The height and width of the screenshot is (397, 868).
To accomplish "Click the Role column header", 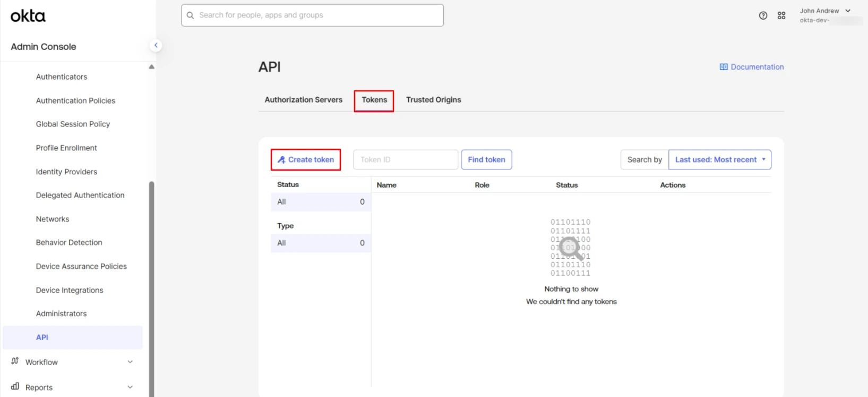I will coord(482,185).
